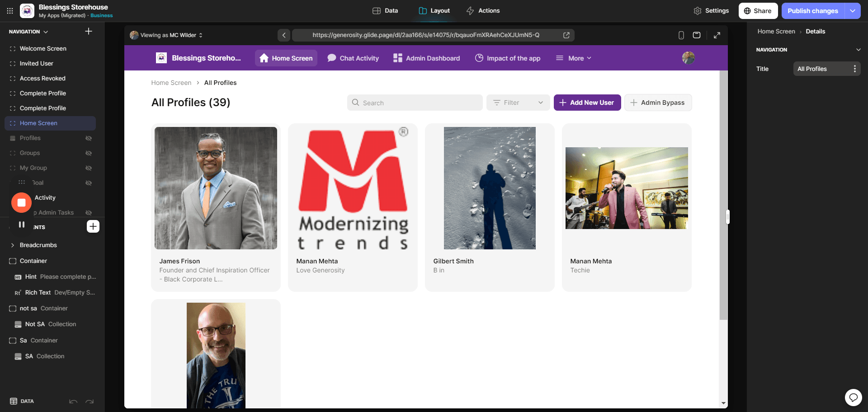Open James Frison profile photo
Screen dimensions: 868x412
tap(216, 188)
